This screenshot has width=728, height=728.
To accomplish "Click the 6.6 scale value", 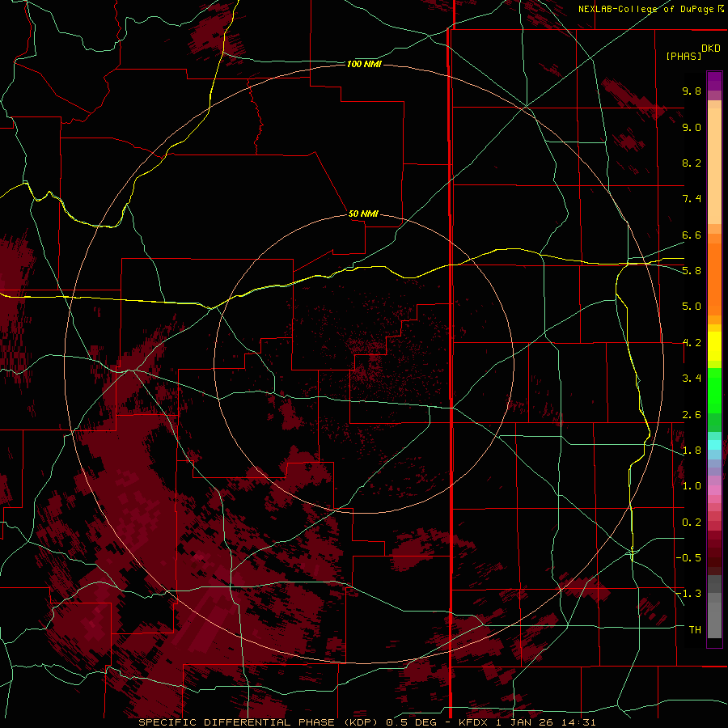I will pos(692,235).
